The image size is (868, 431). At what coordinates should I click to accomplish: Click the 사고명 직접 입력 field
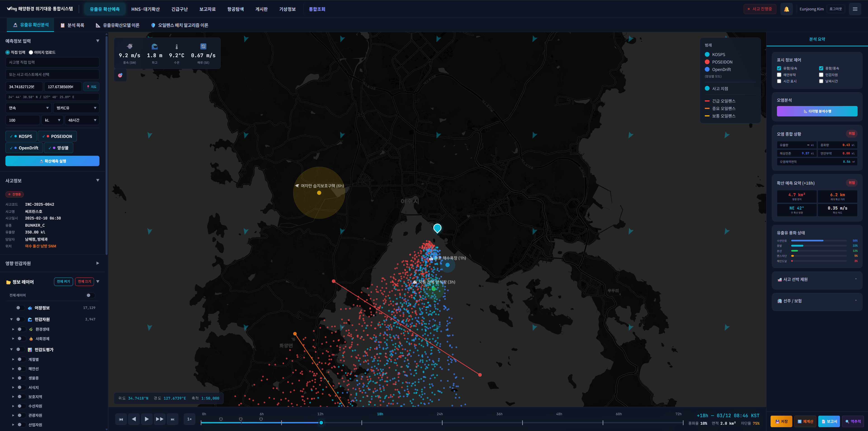point(52,62)
